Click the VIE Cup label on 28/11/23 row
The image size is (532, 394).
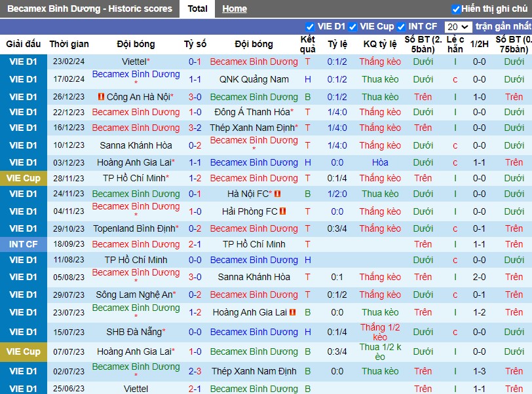(24, 178)
